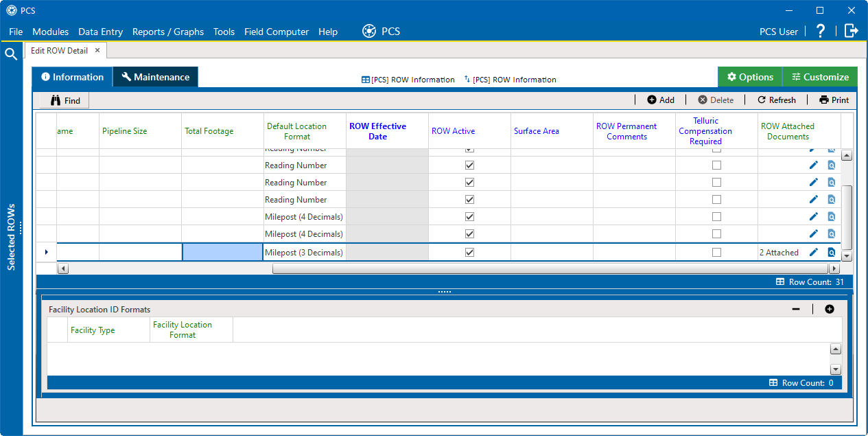This screenshot has width=868, height=436.
Task: Tick Telluric Compensation in the Milepost (3 Decimals) row
Action: [716, 252]
